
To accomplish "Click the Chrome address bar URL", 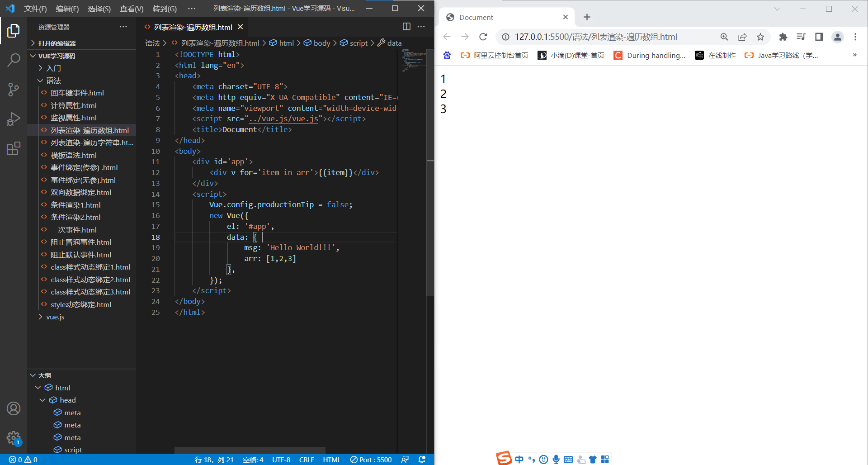I will pos(596,37).
